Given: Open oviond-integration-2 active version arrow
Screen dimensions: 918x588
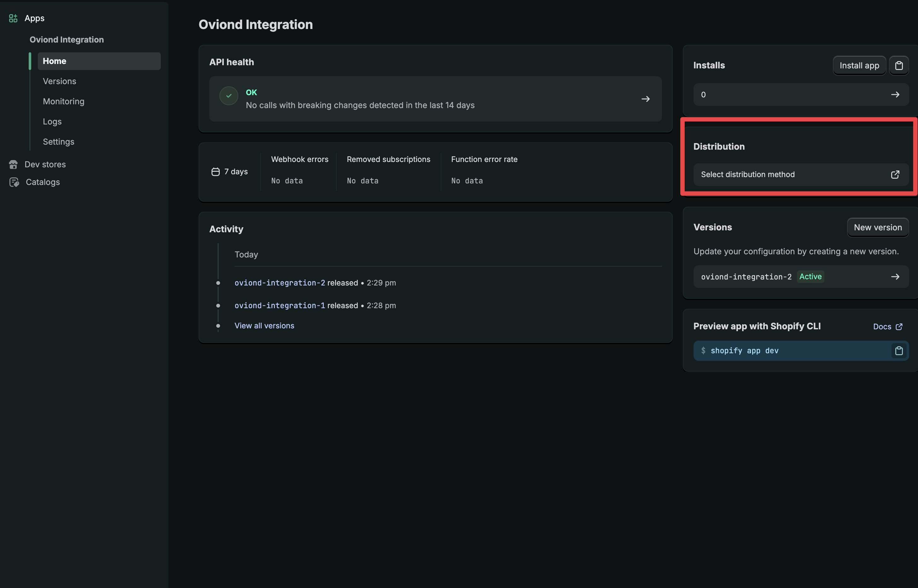Looking at the screenshot, I should 895,276.
